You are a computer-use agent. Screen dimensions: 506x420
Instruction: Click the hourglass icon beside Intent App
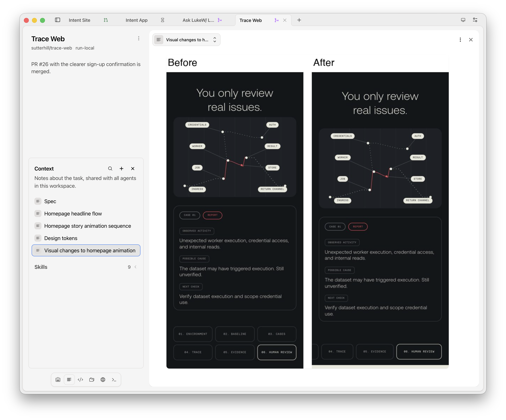click(x=163, y=20)
